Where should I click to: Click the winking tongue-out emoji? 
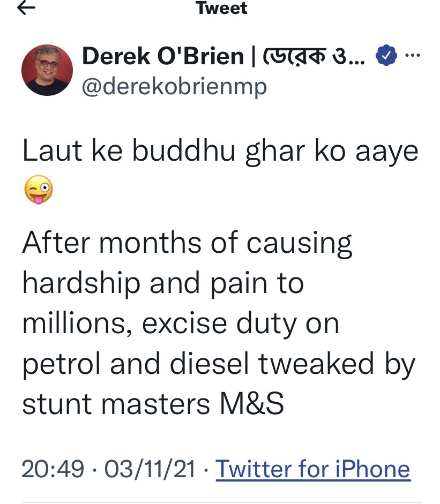point(39,189)
